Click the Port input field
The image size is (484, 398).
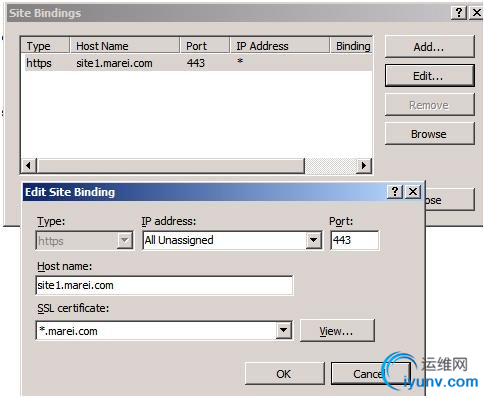coord(355,240)
